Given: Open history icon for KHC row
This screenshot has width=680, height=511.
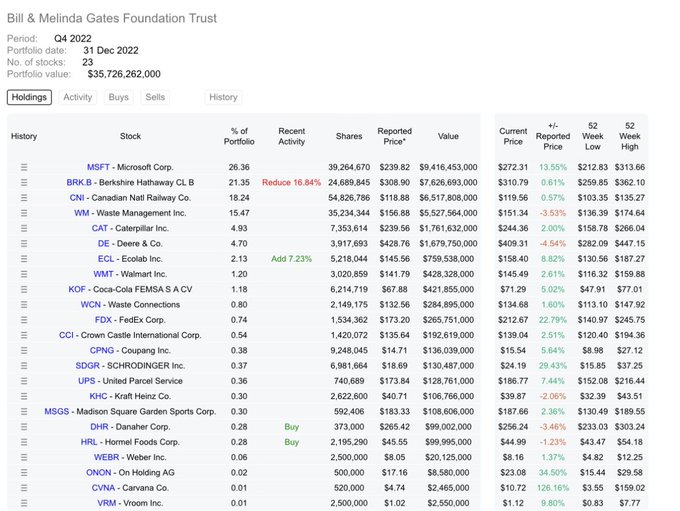Looking at the screenshot, I should (24, 396).
